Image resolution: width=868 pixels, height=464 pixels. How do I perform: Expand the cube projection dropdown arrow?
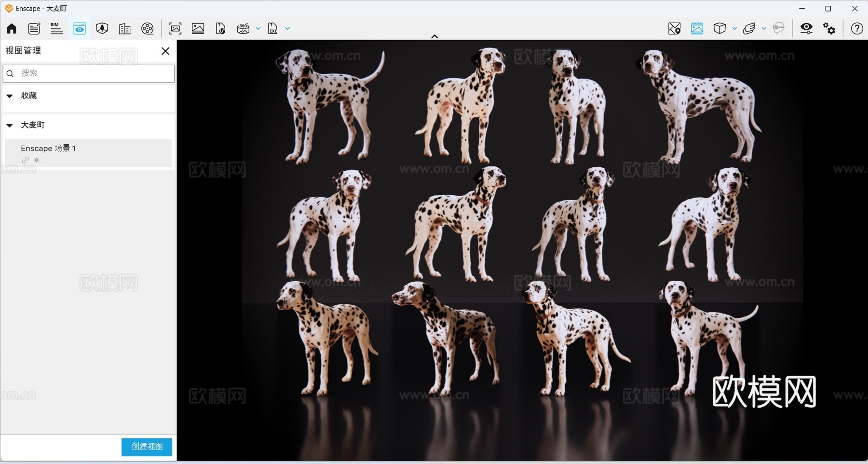point(734,28)
